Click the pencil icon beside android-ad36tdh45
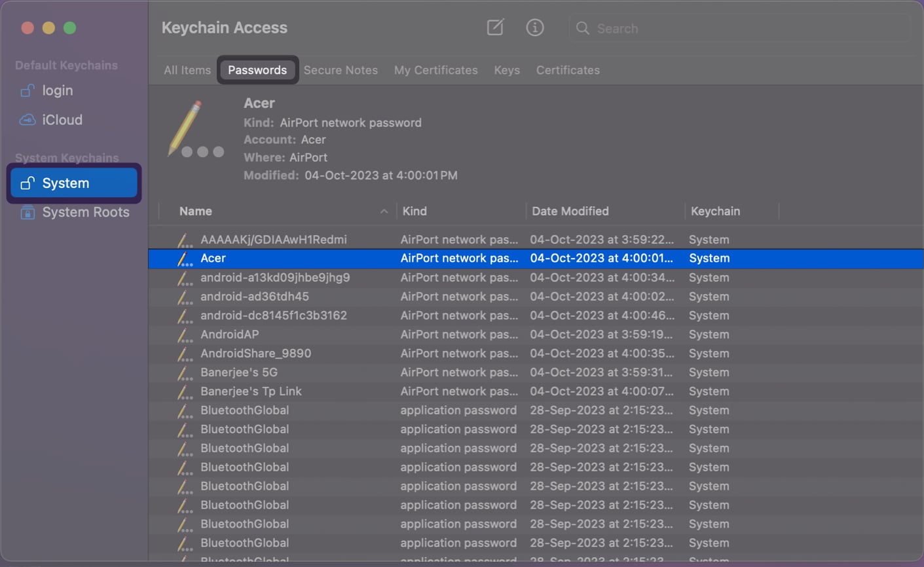 coord(185,297)
